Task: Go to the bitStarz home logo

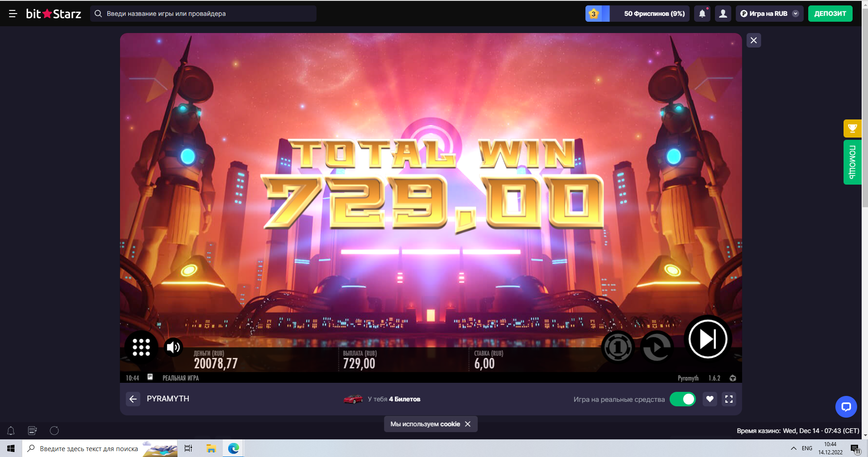Action: (x=53, y=14)
